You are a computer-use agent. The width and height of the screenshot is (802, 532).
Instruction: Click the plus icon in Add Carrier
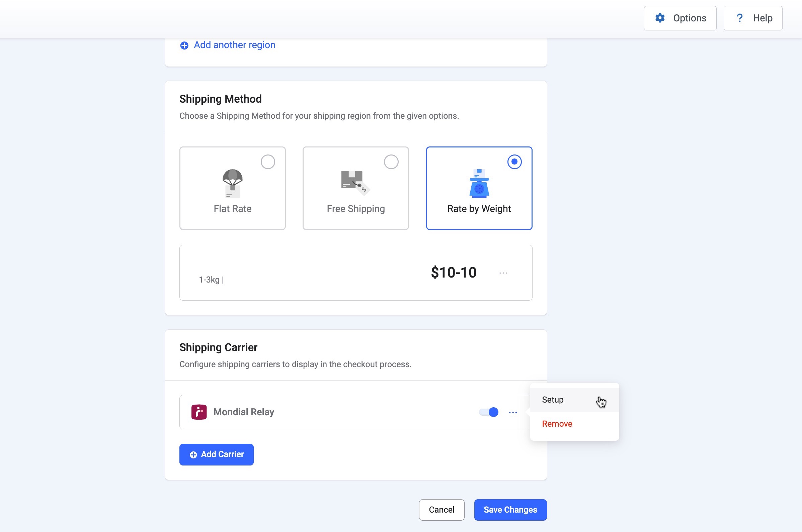[x=193, y=455]
